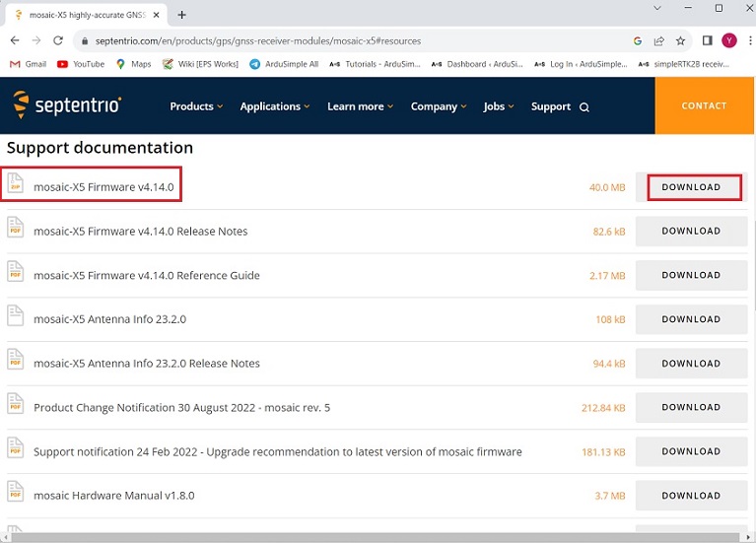Expand the Company menu
Screen dimensions: 756x543
(439, 106)
